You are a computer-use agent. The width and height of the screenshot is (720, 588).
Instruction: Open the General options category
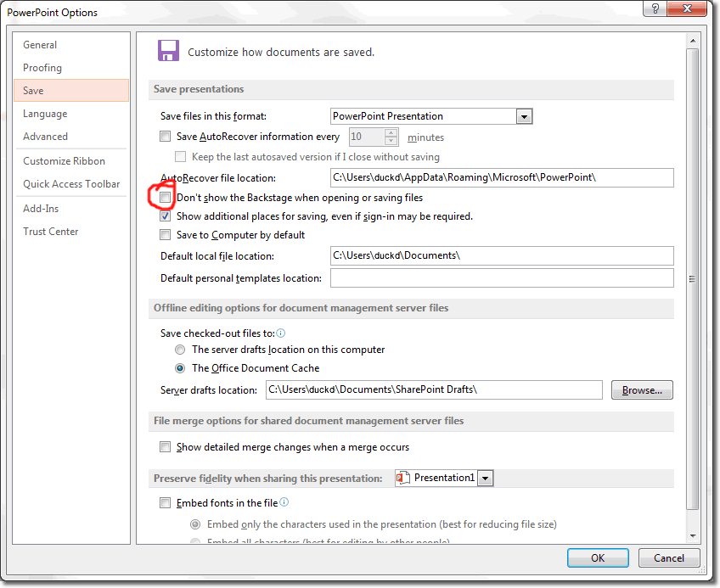(x=71, y=44)
